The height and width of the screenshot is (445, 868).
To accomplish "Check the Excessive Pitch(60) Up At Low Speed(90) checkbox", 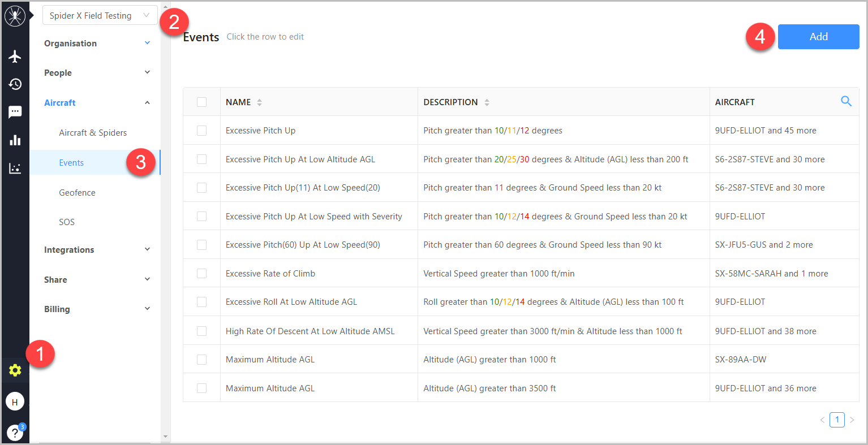I will 201,245.
